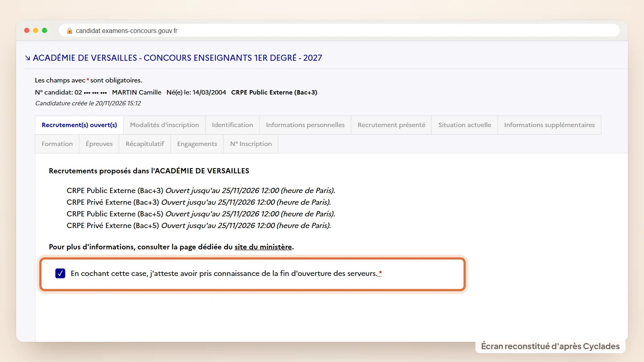Select the Récapitulatif tab
Image resolution: width=644 pixels, height=362 pixels.
[145, 144]
